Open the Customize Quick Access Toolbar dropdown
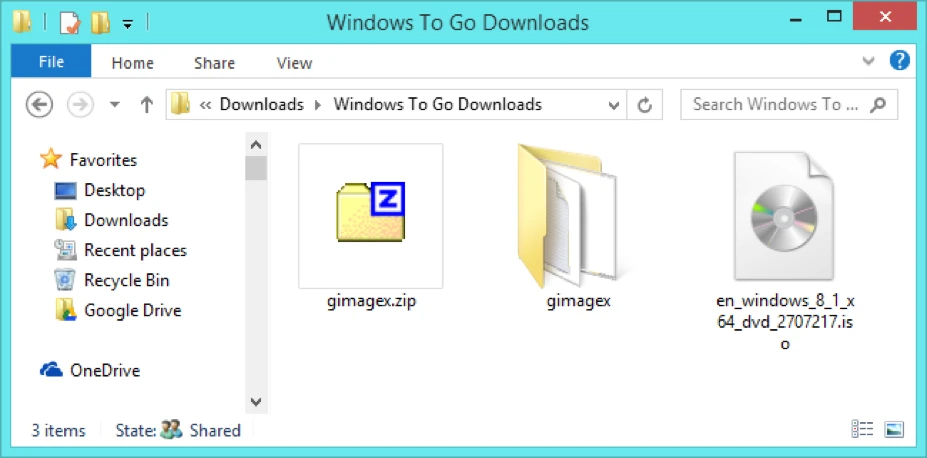 [x=128, y=24]
